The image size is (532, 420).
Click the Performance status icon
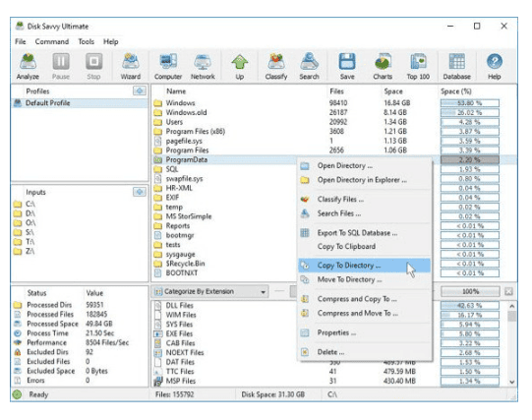click(x=18, y=342)
